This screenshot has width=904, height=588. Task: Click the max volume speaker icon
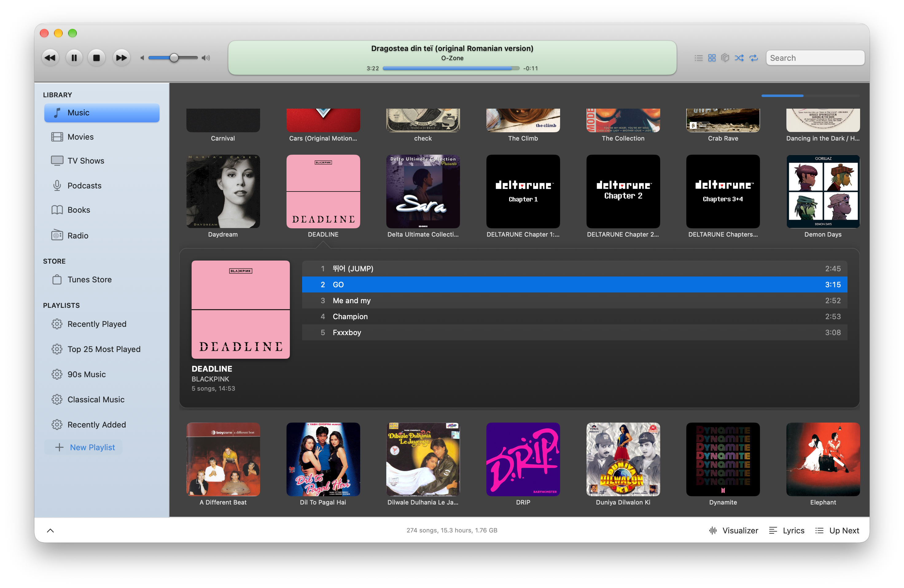point(206,58)
